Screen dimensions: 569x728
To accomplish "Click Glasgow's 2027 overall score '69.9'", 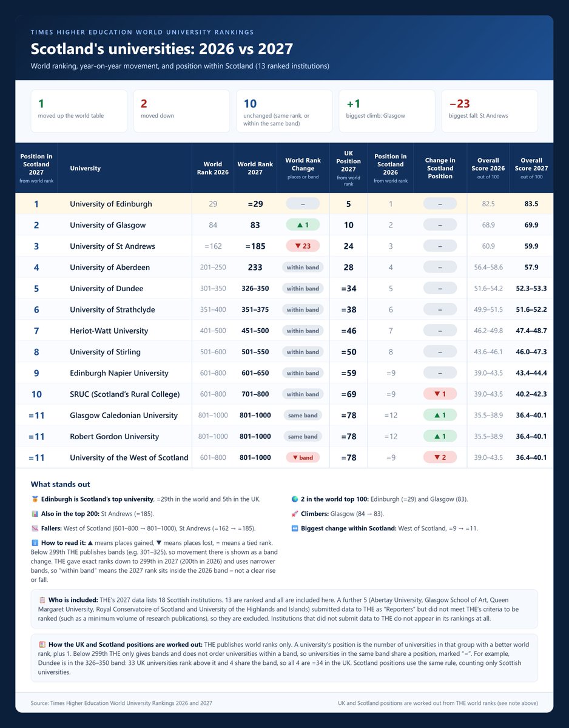I will point(531,225).
